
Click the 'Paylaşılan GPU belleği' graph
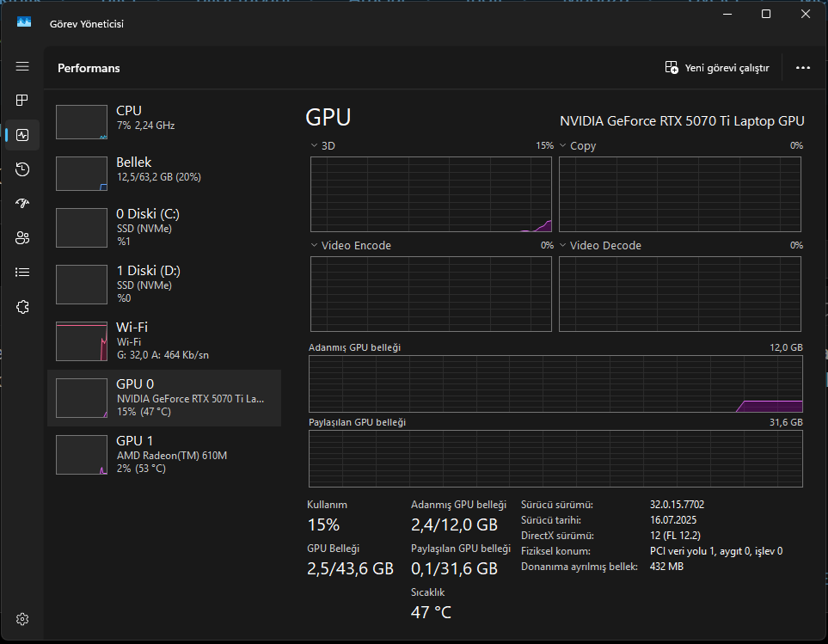pyautogui.click(x=555, y=459)
